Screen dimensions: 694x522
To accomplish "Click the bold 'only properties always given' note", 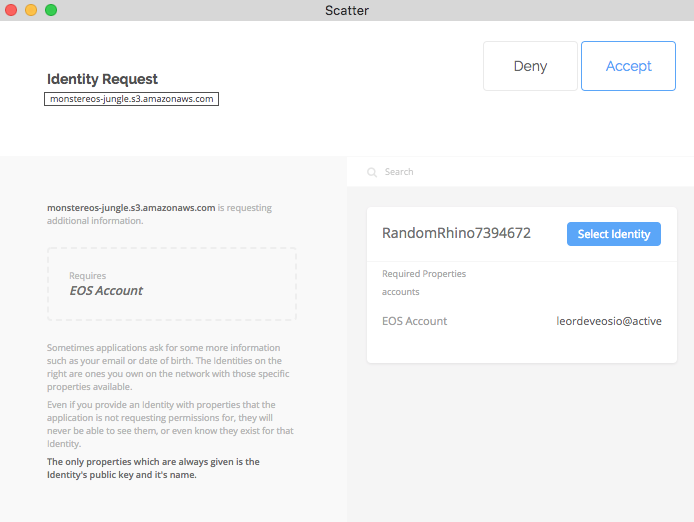I will tap(153, 468).
